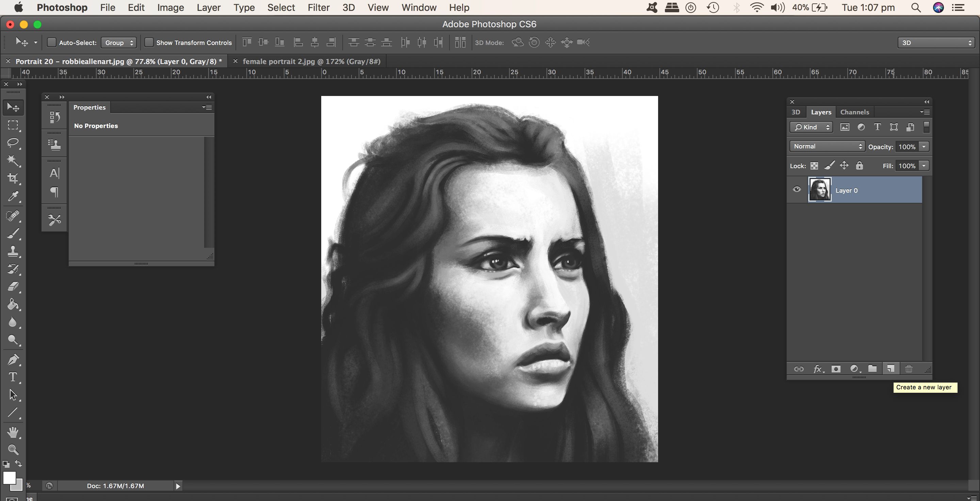Hide Layer 0 with eye icon
The width and height of the screenshot is (980, 501).
[797, 190]
